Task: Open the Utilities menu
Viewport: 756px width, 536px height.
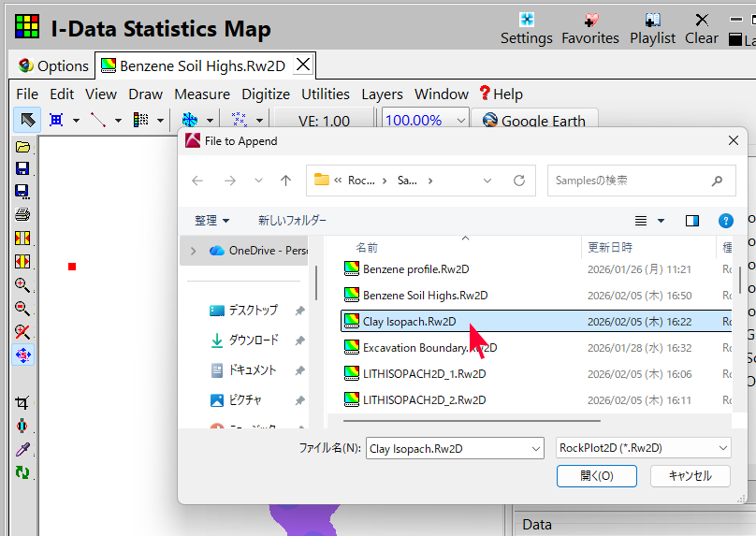Action: pos(325,94)
